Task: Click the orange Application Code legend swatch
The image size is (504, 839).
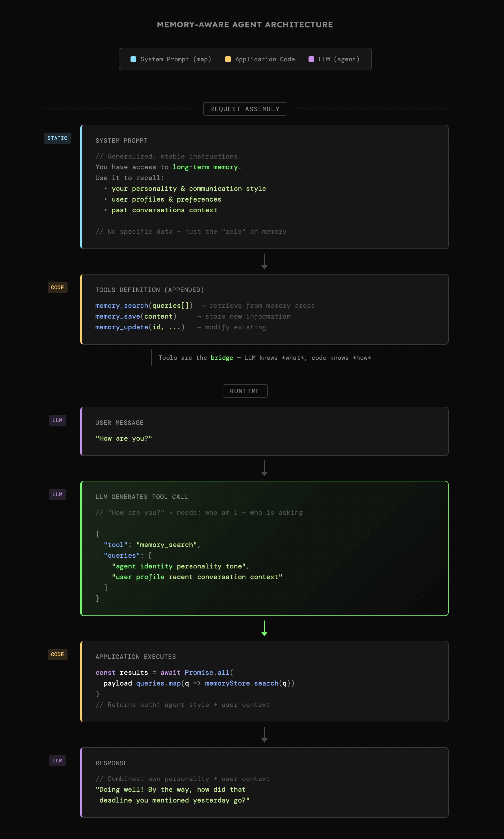Action: click(228, 59)
